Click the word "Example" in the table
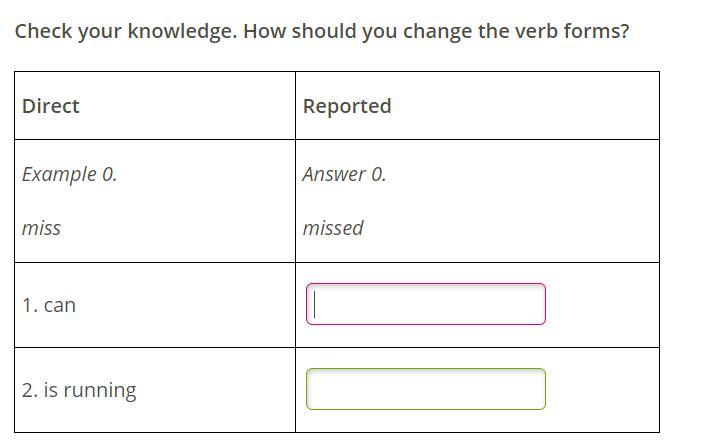Viewport: 728px width, 448px height. click(59, 174)
